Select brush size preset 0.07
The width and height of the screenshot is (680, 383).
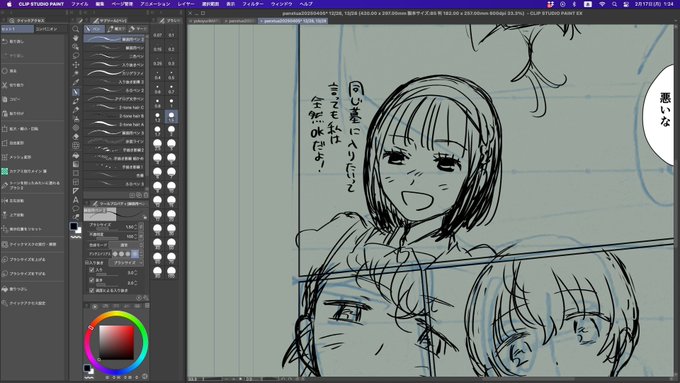157,34
